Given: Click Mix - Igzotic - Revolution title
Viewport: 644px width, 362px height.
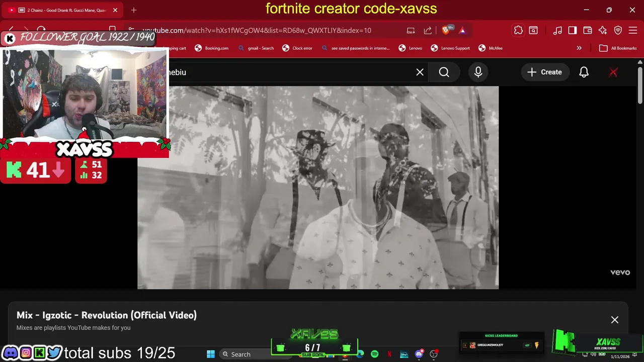Looking at the screenshot, I should coord(107,315).
